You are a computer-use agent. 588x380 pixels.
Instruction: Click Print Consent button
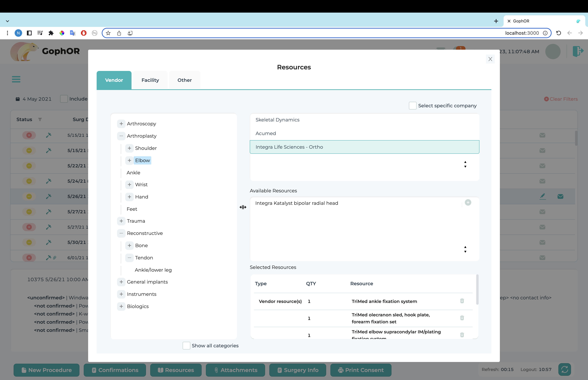click(361, 370)
